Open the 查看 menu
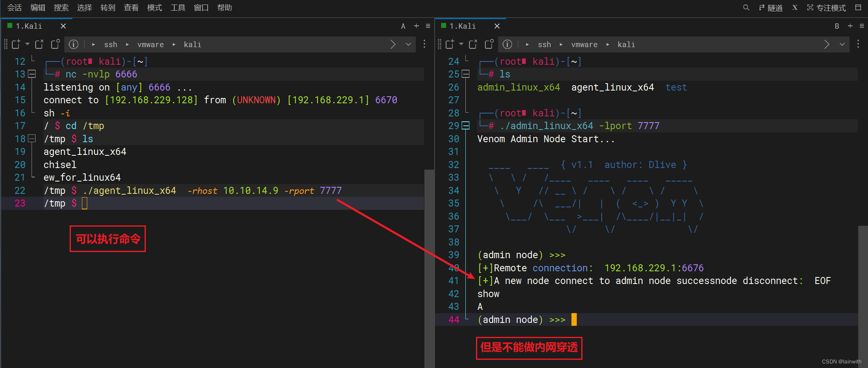Screen dimensions: 868x368 [x=131, y=7]
